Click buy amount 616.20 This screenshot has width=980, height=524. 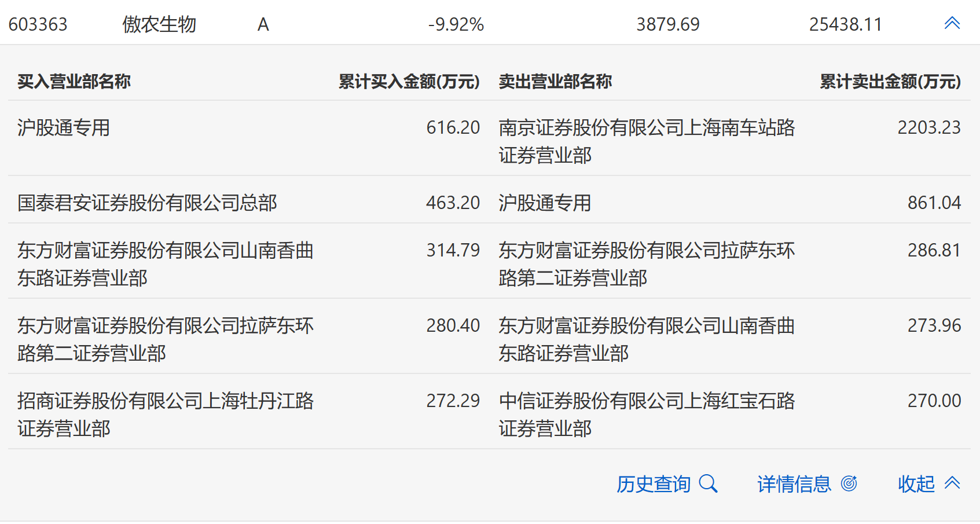[453, 127]
